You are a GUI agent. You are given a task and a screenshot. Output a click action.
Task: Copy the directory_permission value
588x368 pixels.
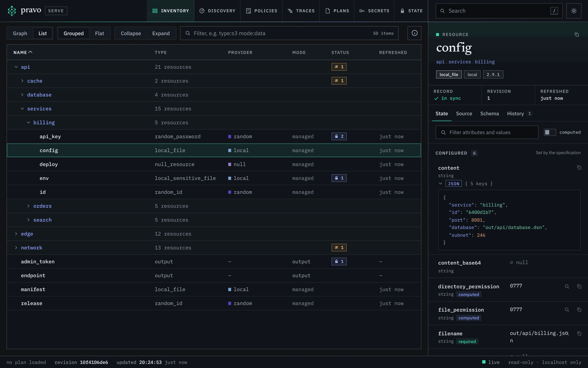point(579,286)
